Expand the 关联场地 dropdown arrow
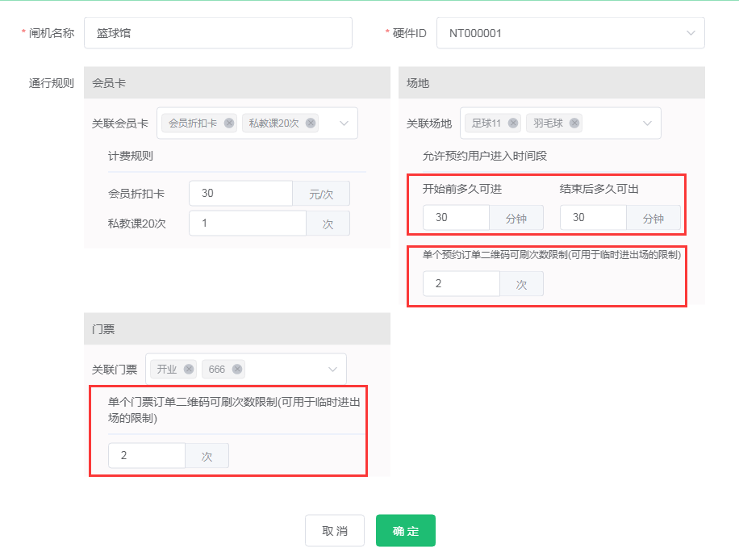Viewport: 739px width, 560px height. tap(647, 123)
